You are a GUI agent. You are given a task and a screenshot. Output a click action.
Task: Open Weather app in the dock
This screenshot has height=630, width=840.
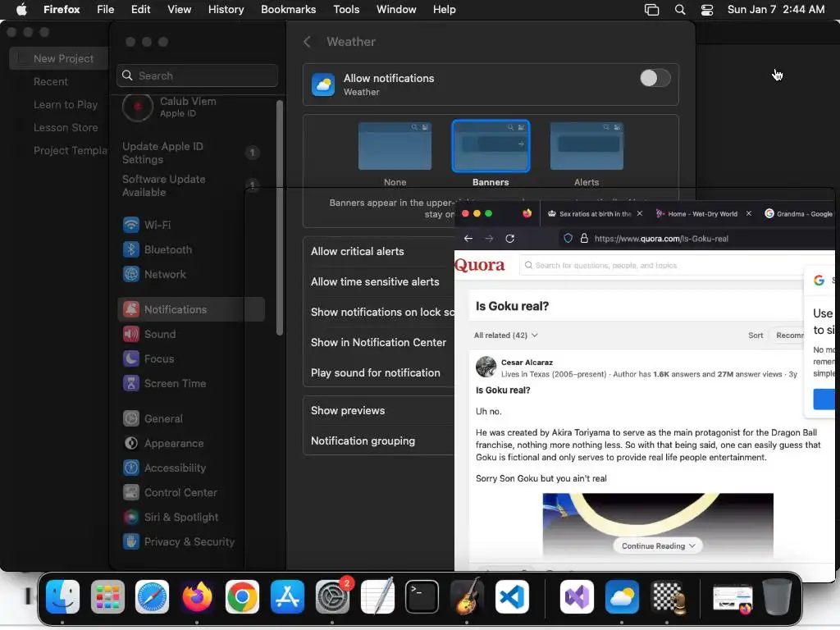coord(622,597)
